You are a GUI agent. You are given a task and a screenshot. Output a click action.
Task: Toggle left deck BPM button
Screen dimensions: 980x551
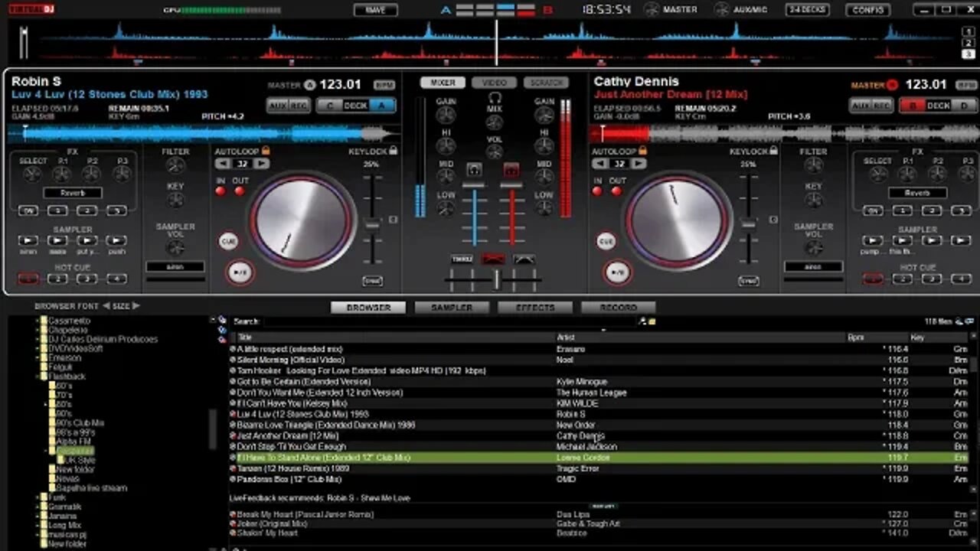point(384,85)
